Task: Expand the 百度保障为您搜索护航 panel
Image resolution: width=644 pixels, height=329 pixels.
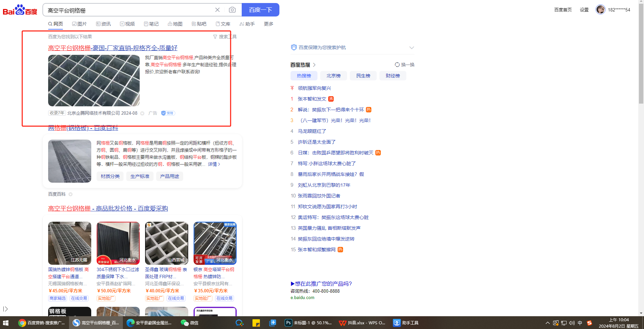Action: [x=412, y=47]
